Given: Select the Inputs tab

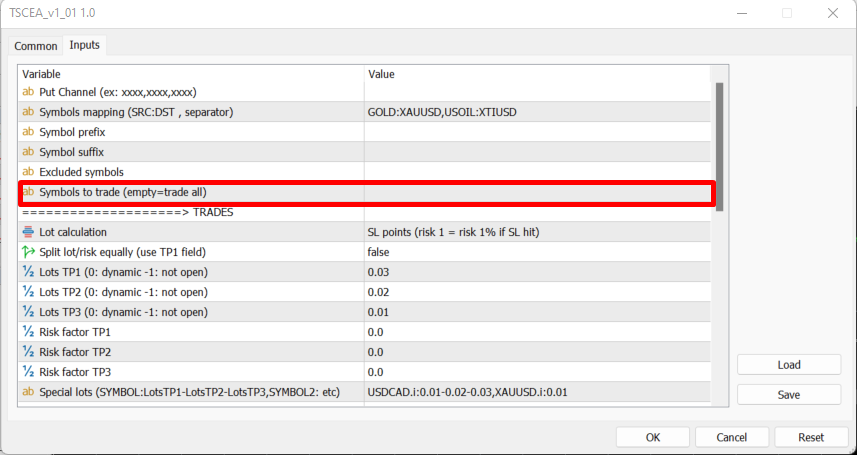Looking at the screenshot, I should [85, 45].
